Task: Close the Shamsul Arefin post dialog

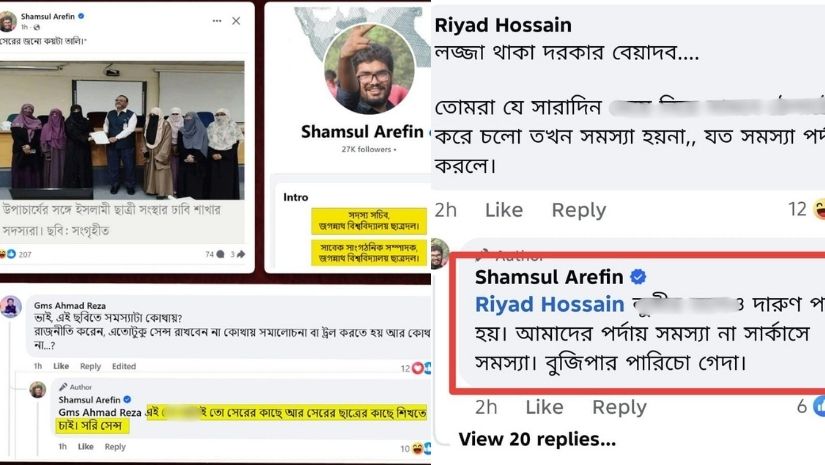Action: (236, 21)
